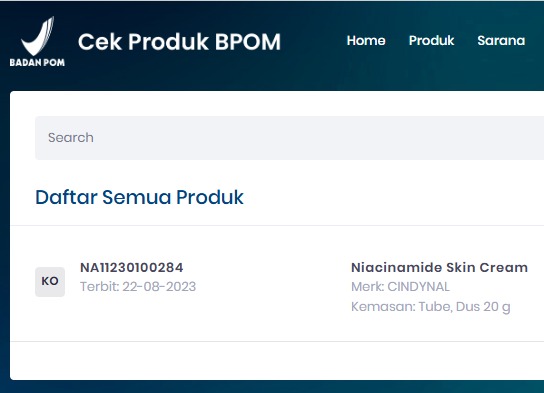Image resolution: width=544 pixels, height=393 pixels.
Task: Click the KO product category badge
Action: (x=50, y=282)
